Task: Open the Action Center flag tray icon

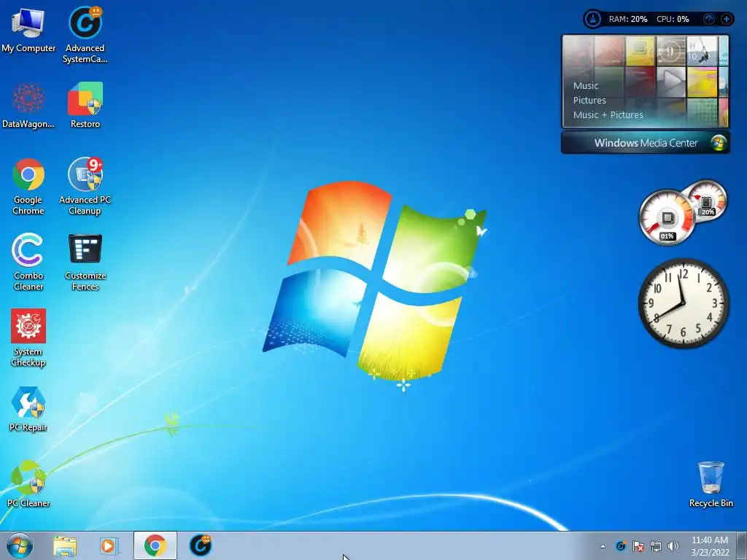Action: click(x=638, y=546)
